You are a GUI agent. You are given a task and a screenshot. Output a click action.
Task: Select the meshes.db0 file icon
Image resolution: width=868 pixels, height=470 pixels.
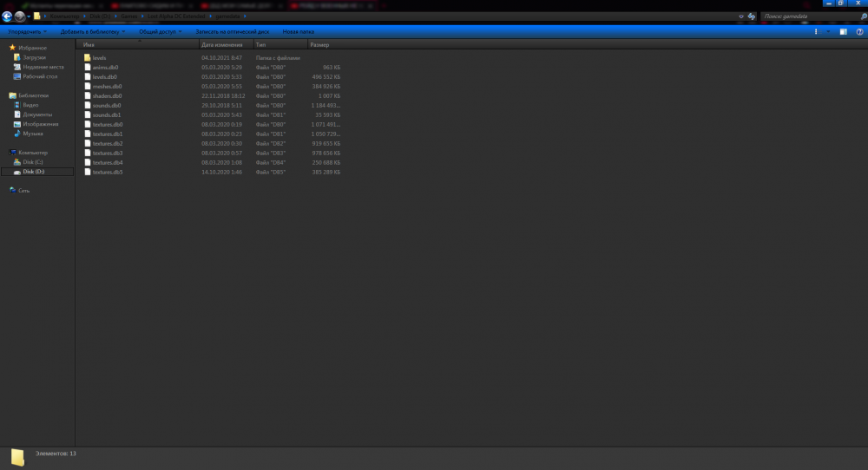click(x=88, y=86)
